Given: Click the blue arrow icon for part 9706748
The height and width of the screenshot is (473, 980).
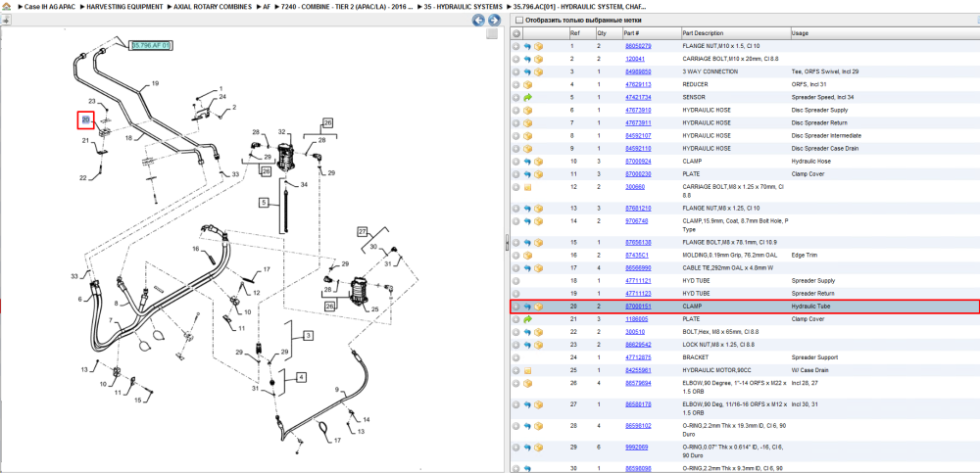Looking at the screenshot, I should pos(527,221).
